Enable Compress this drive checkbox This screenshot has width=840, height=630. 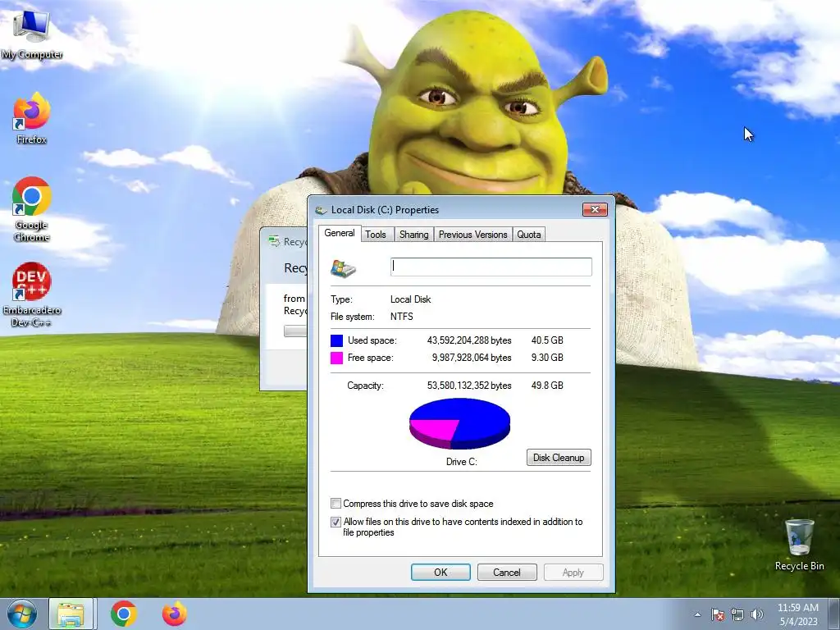(336, 504)
